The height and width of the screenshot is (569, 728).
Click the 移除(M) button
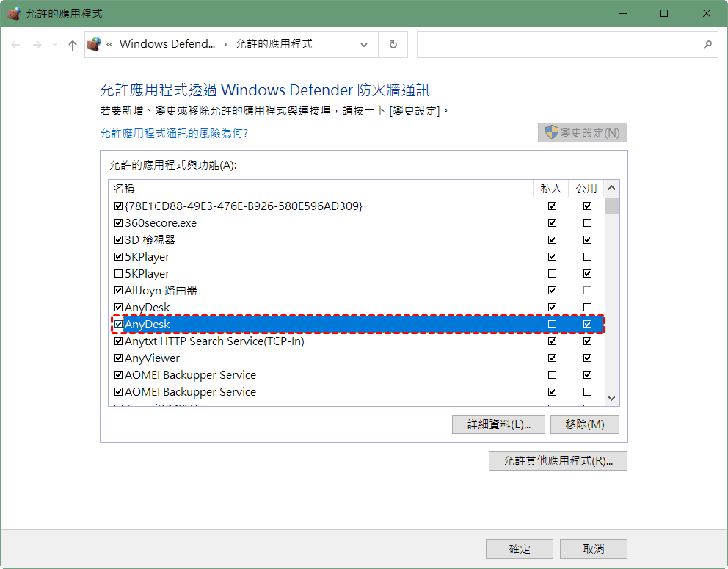[x=585, y=424]
